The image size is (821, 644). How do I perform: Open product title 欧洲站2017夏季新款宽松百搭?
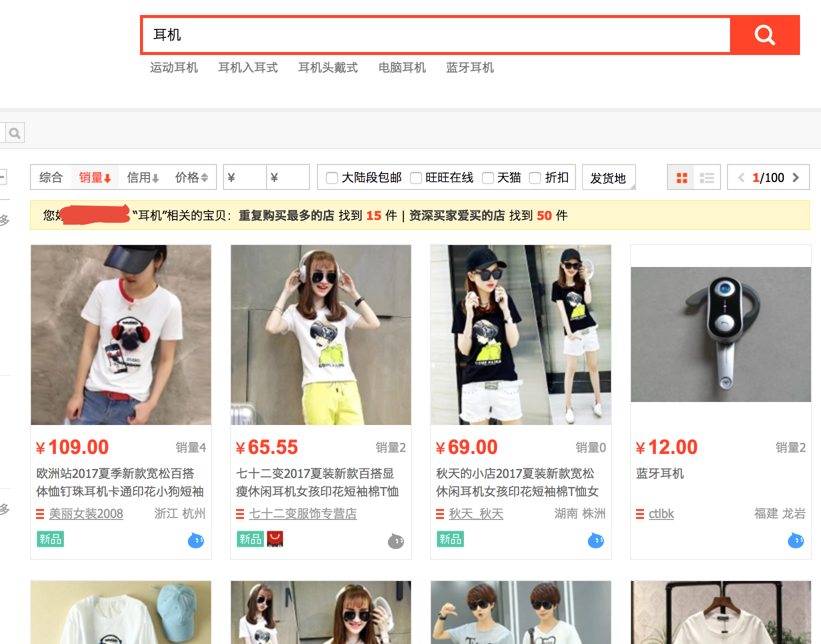tap(120, 482)
